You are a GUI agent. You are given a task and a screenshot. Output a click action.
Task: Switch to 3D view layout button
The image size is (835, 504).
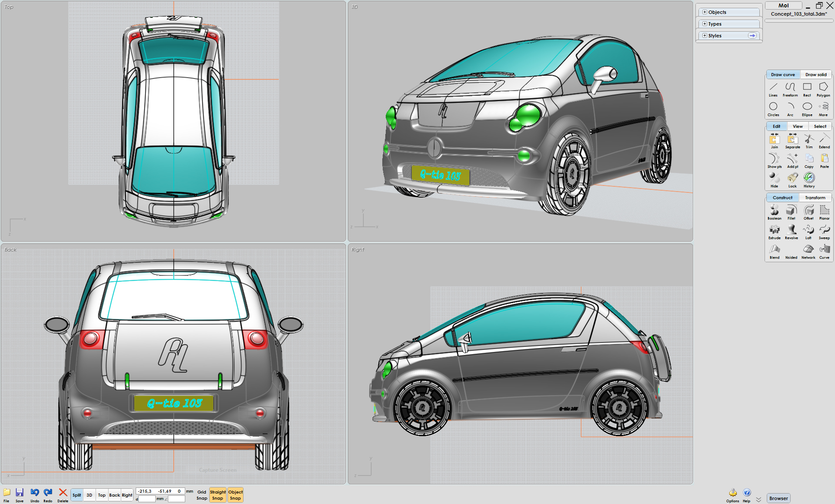click(89, 495)
